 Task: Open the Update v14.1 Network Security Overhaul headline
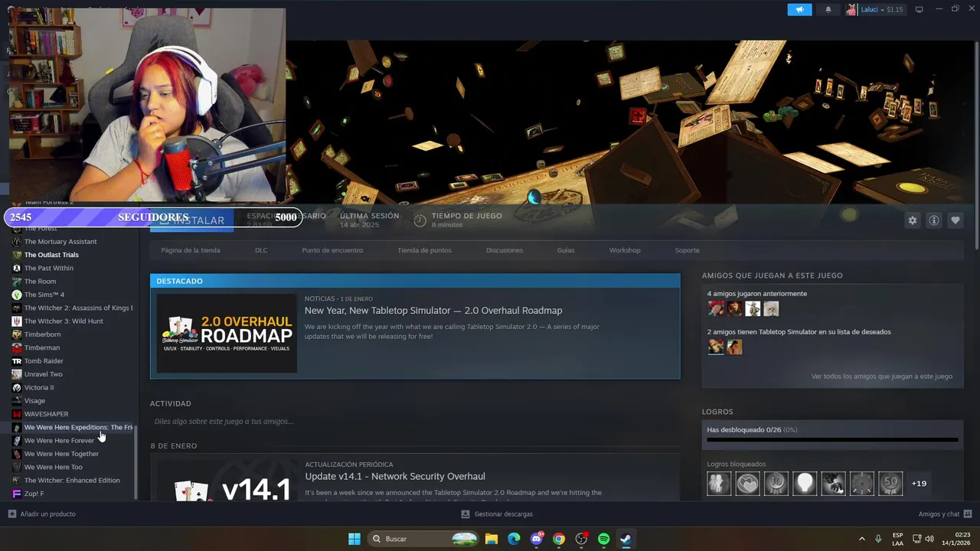pyautogui.click(x=395, y=476)
